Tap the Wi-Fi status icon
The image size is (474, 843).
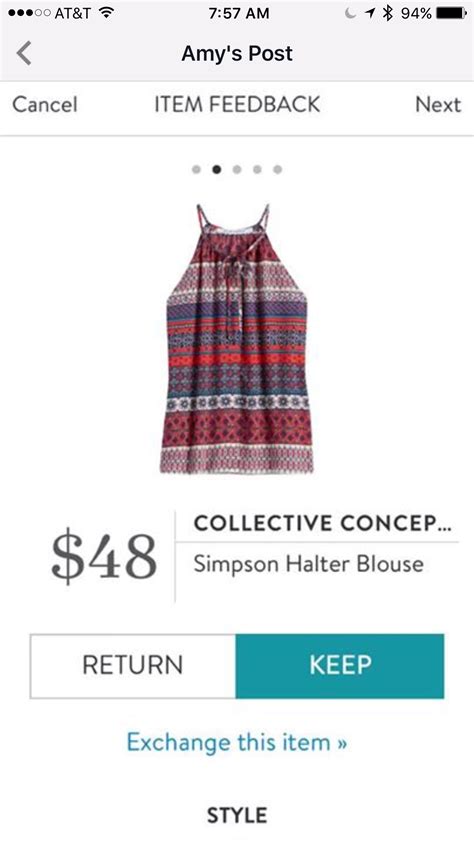pyautogui.click(x=107, y=12)
